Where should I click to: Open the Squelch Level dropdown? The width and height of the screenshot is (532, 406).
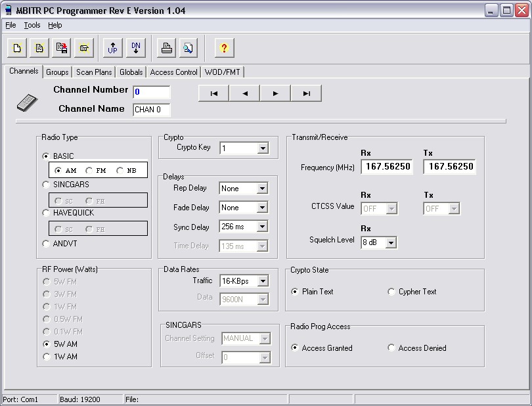(391, 243)
